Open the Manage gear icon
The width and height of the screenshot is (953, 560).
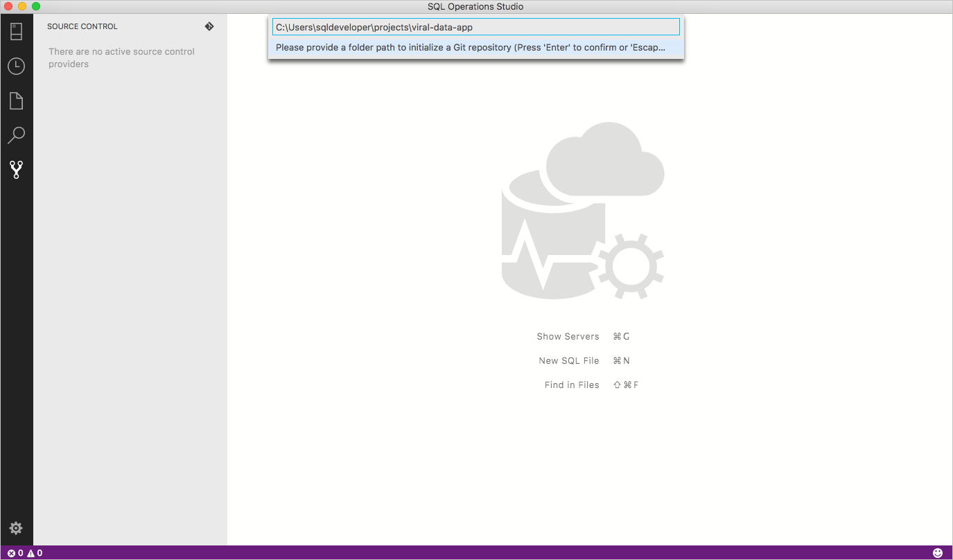point(16,528)
